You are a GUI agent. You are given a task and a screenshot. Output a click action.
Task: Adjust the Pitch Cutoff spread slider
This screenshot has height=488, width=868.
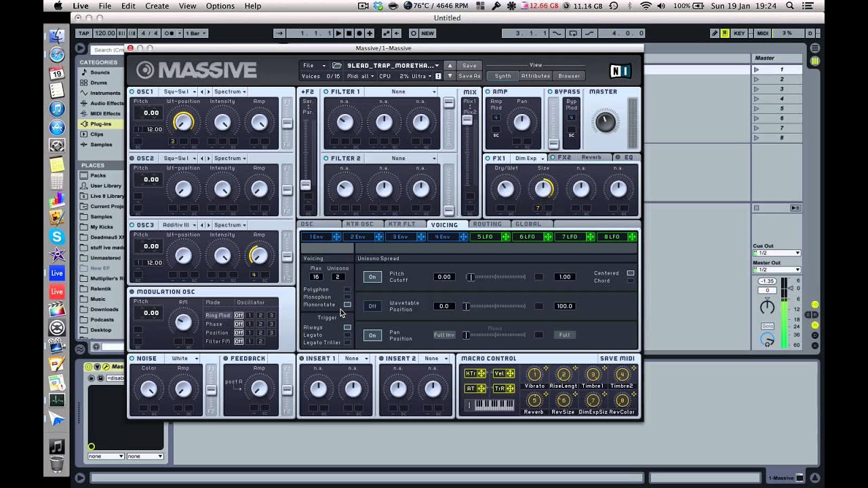click(x=496, y=277)
